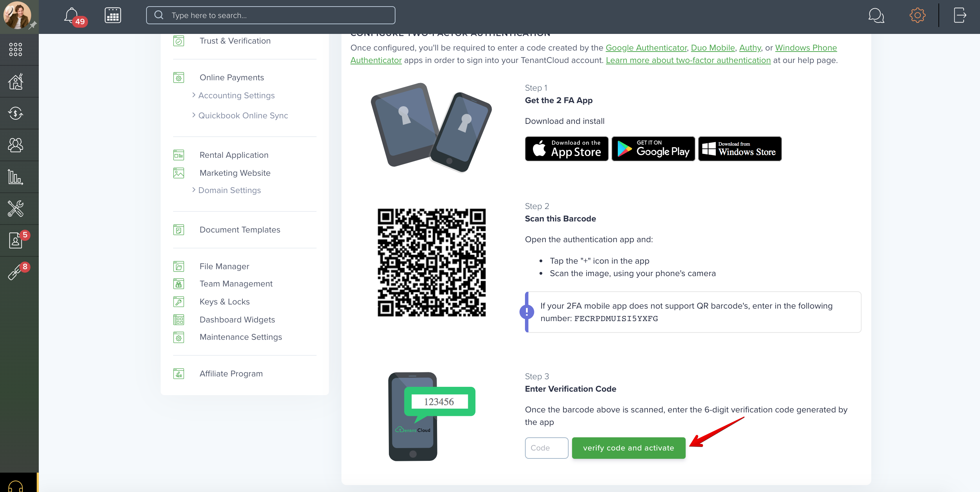Open the apps grid menu in sidebar
980x492 pixels.
[x=16, y=49]
